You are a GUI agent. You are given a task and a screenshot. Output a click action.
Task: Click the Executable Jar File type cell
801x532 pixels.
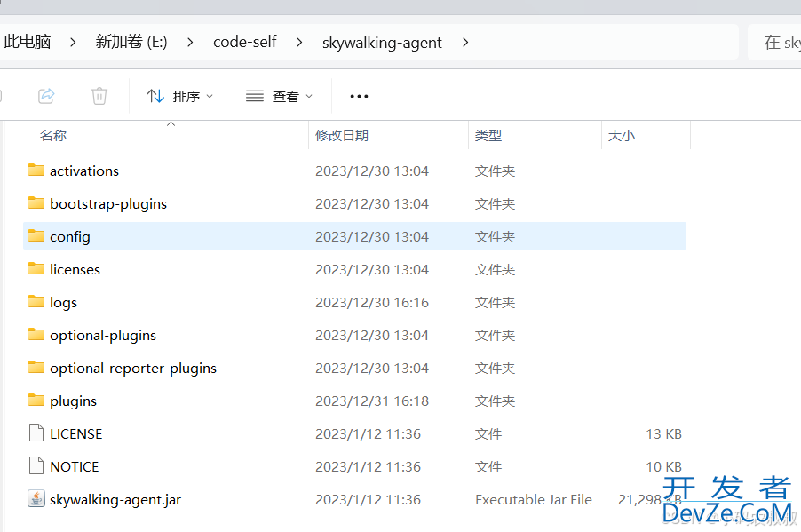[x=534, y=500]
